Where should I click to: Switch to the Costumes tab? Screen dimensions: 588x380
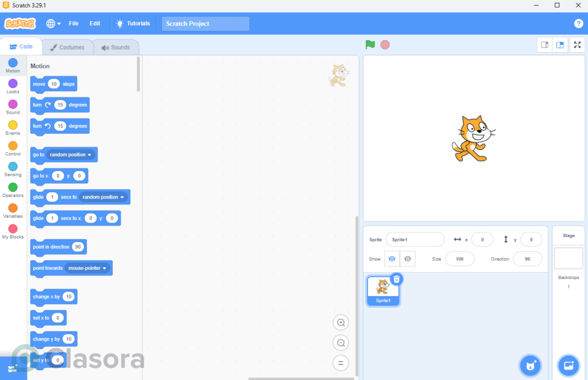tap(67, 47)
